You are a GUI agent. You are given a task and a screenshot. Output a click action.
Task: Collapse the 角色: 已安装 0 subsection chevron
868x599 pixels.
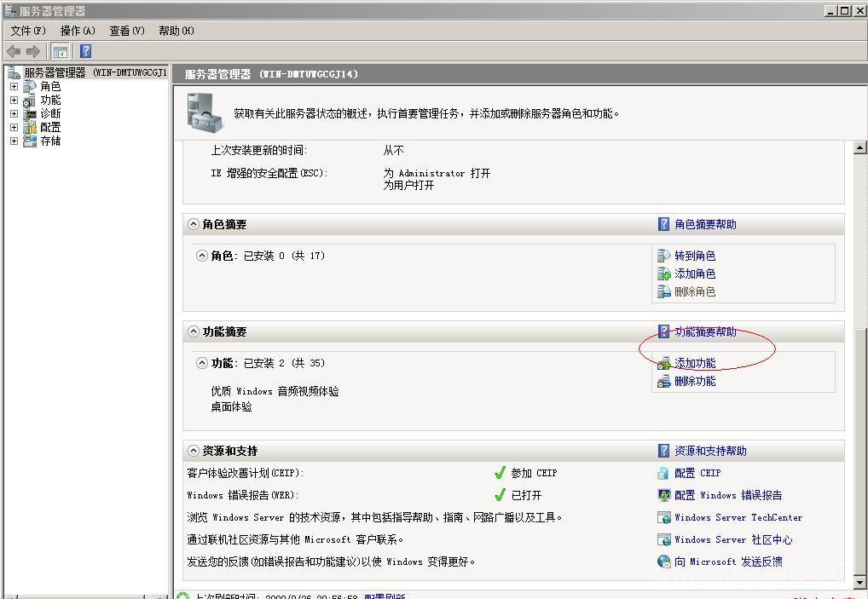coord(202,256)
